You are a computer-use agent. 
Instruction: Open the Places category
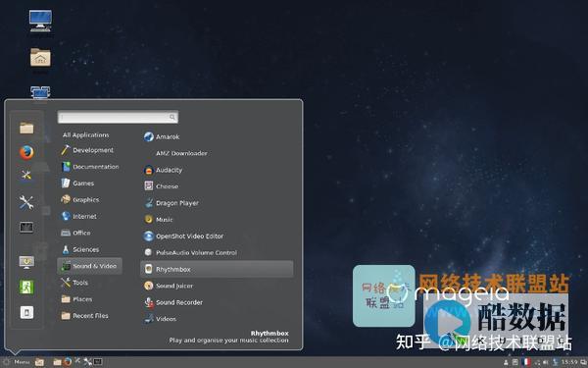(x=76, y=299)
